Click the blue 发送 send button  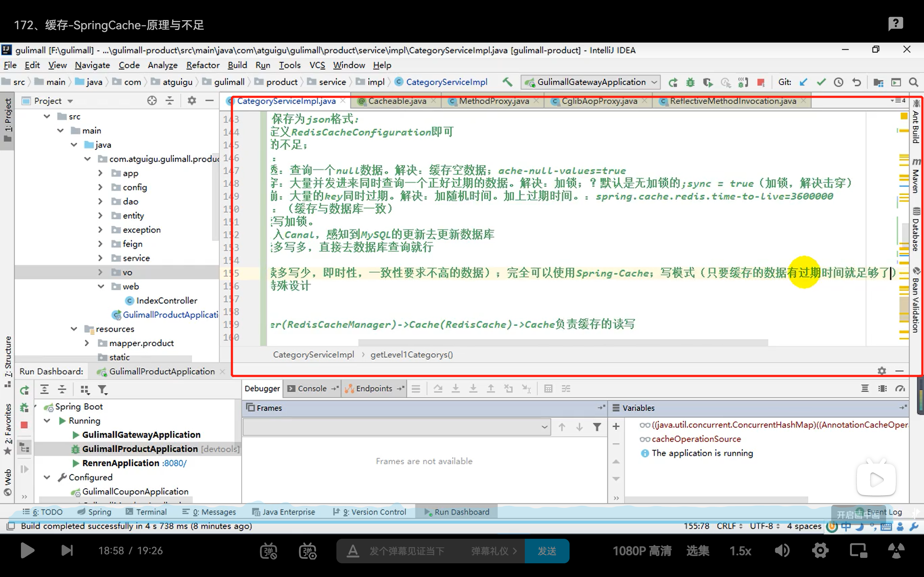pyautogui.click(x=546, y=551)
